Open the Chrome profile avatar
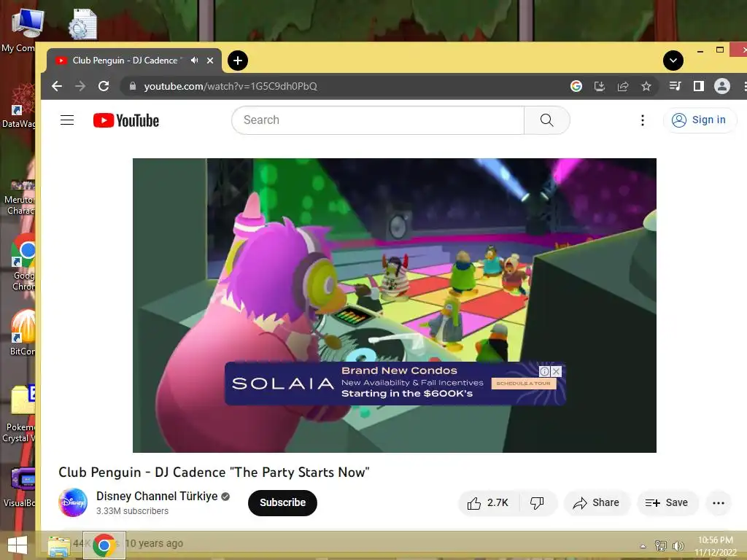 pyautogui.click(x=721, y=86)
